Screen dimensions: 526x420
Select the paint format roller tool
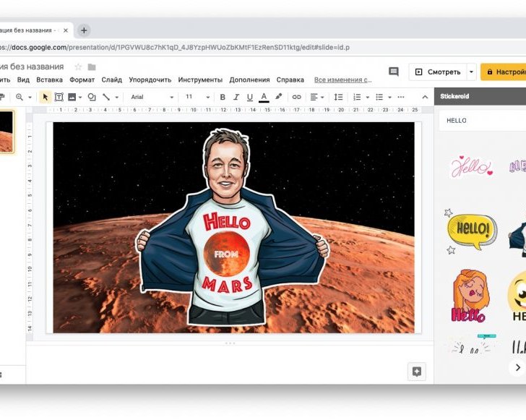[x=2, y=97]
